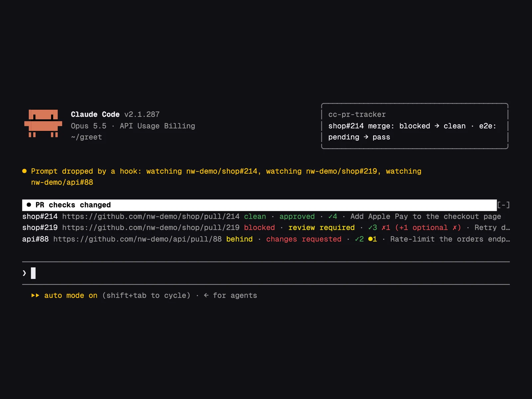Select the PR checks changed header
Screen dimensions: 532x399
259,205
